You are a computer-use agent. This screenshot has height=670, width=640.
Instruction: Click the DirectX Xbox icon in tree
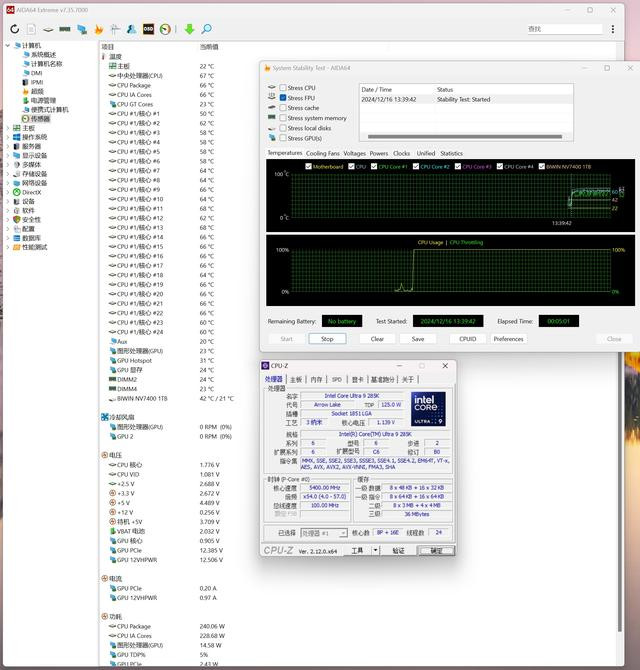coord(17,192)
